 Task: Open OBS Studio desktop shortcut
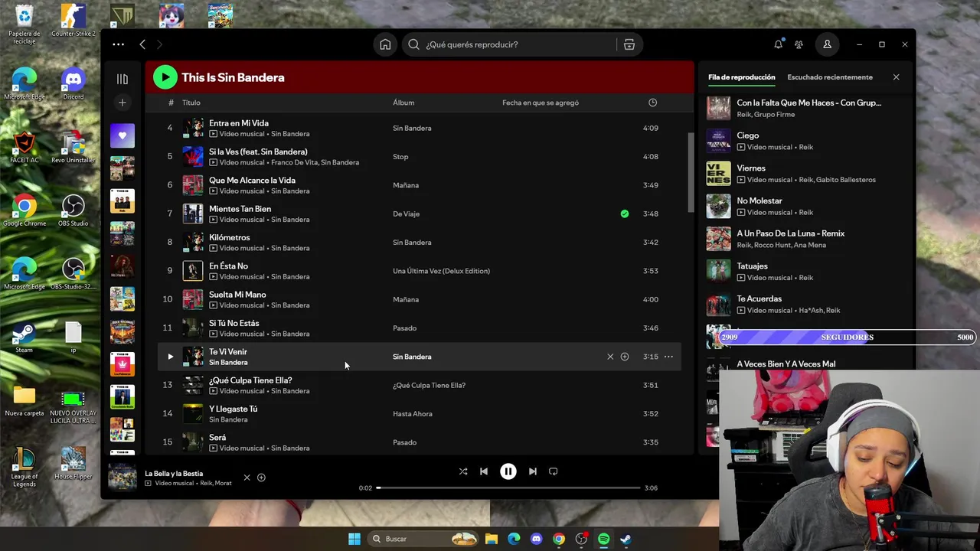(x=73, y=210)
